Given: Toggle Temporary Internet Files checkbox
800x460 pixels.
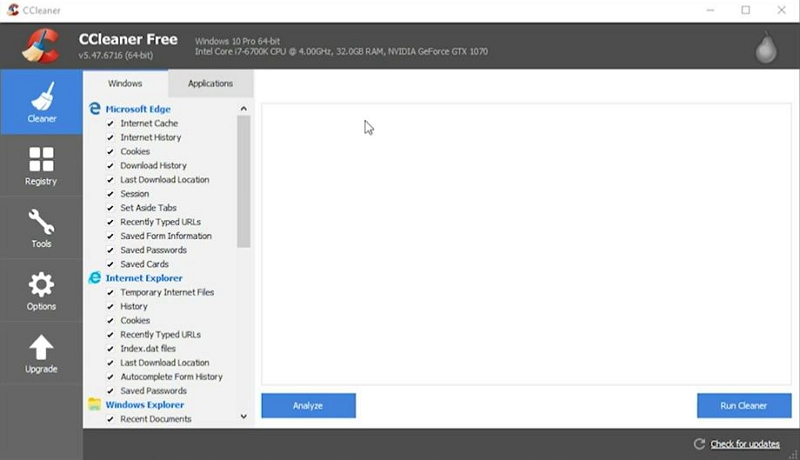Looking at the screenshot, I should pos(110,293).
